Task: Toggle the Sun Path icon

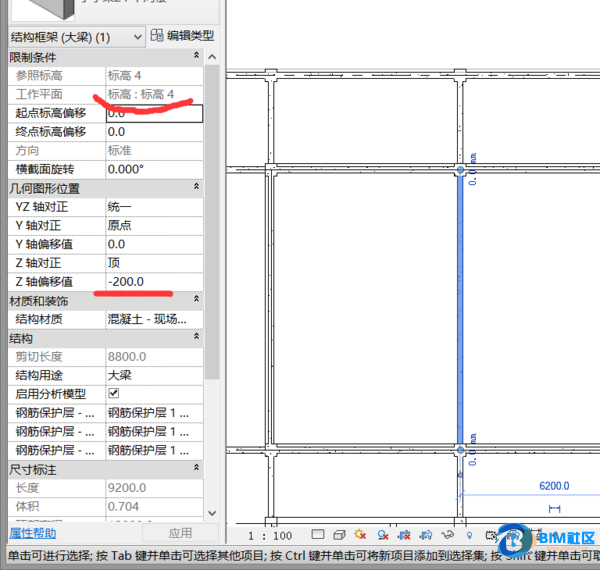Action: 360,536
